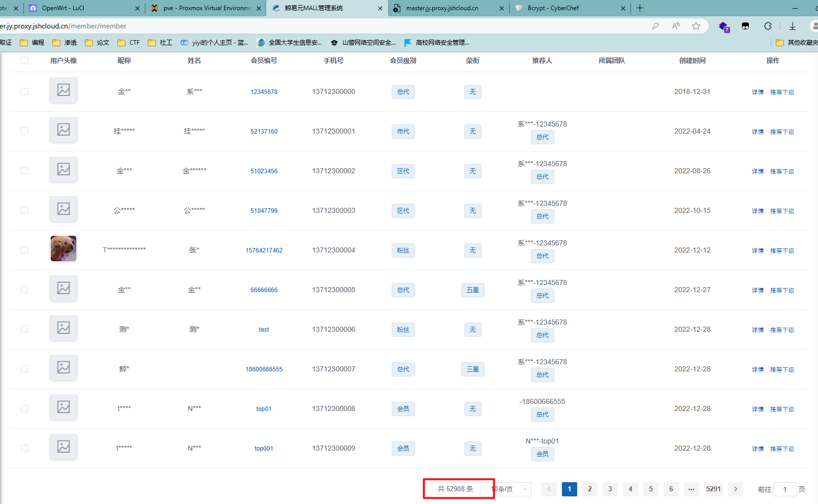Screen dimensions: 818x504
Task: Open 山警网络空间安全 bookmark
Action: coord(363,43)
